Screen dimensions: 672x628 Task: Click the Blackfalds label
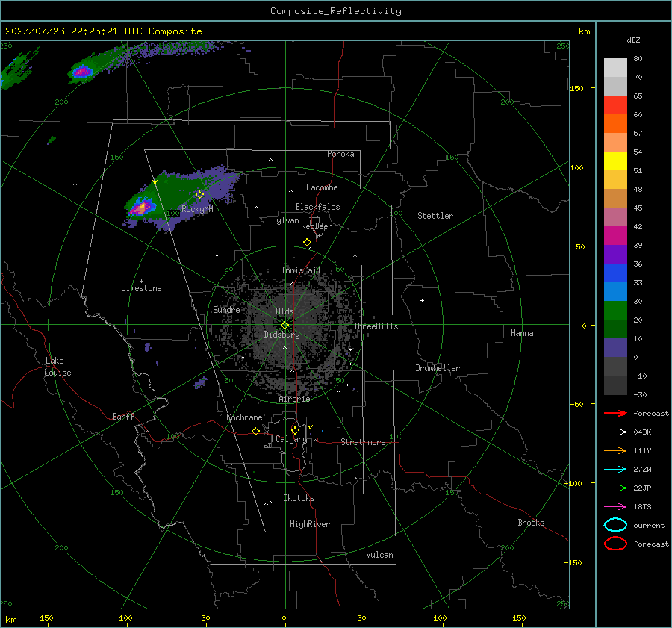coord(317,207)
